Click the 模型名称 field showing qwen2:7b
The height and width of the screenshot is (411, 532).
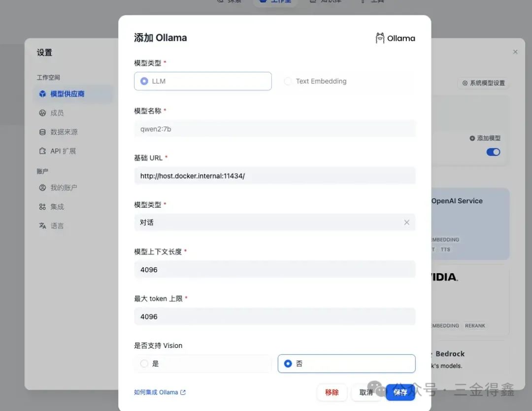point(274,128)
